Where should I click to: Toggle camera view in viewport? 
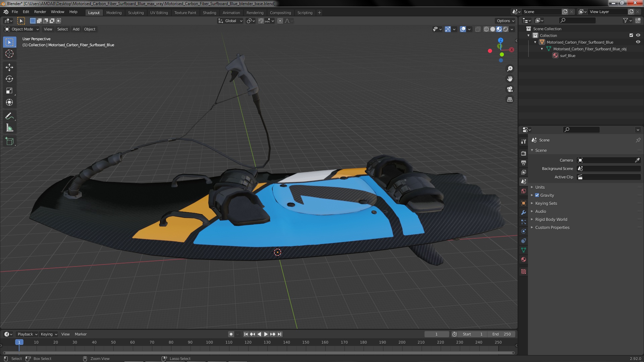tap(510, 89)
